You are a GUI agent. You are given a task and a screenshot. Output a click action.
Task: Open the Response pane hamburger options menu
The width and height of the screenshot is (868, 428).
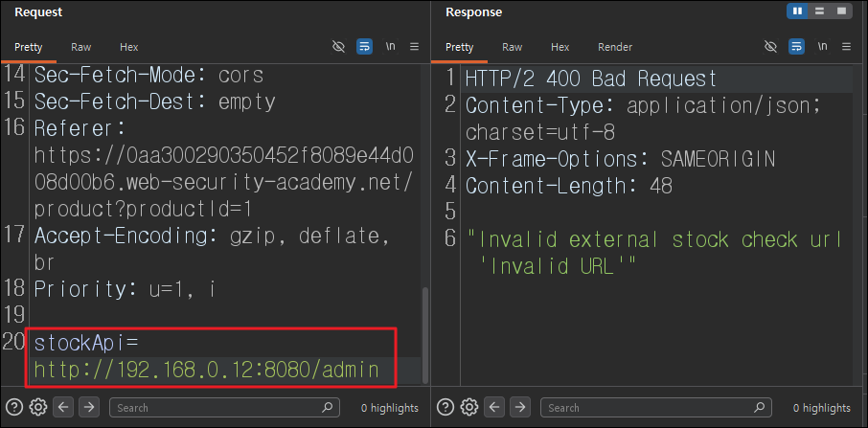846,47
